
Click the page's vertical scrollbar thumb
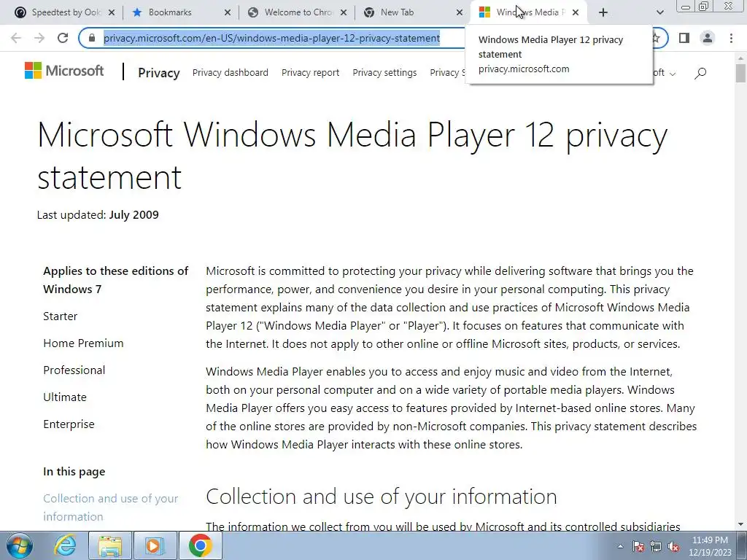point(740,74)
